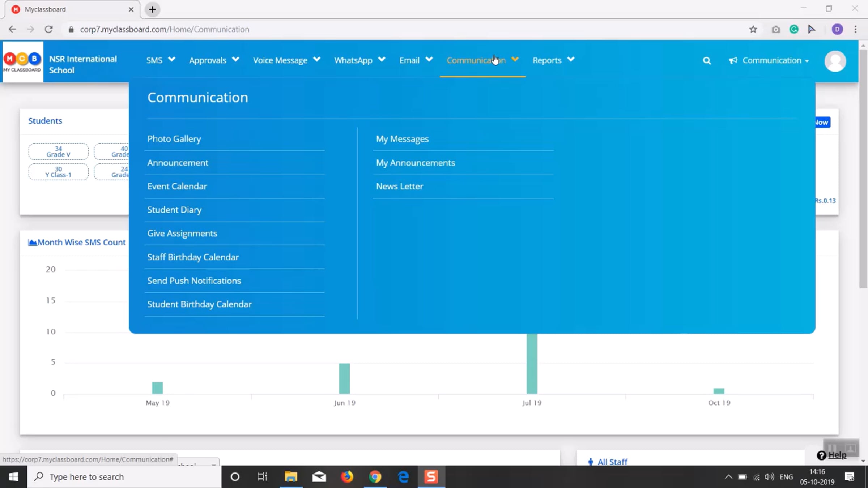
Task: Expand the Approvals menu
Action: tap(214, 60)
